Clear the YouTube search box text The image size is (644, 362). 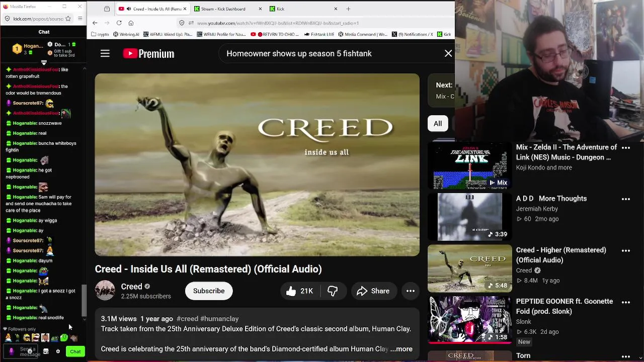pyautogui.click(x=448, y=53)
